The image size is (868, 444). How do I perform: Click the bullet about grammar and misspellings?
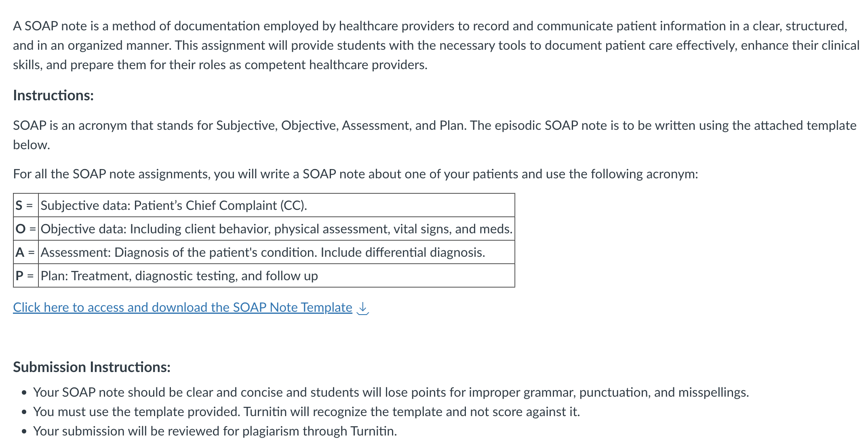coord(391,392)
